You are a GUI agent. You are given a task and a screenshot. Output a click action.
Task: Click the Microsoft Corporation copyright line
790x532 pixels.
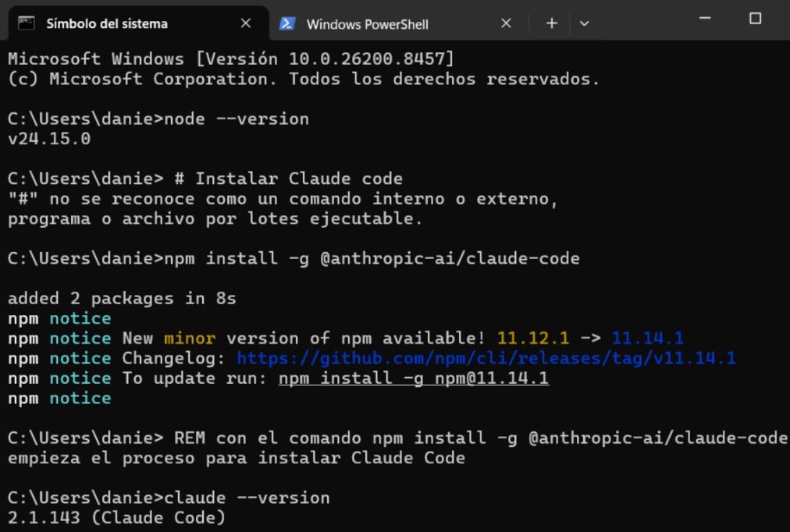(x=304, y=79)
